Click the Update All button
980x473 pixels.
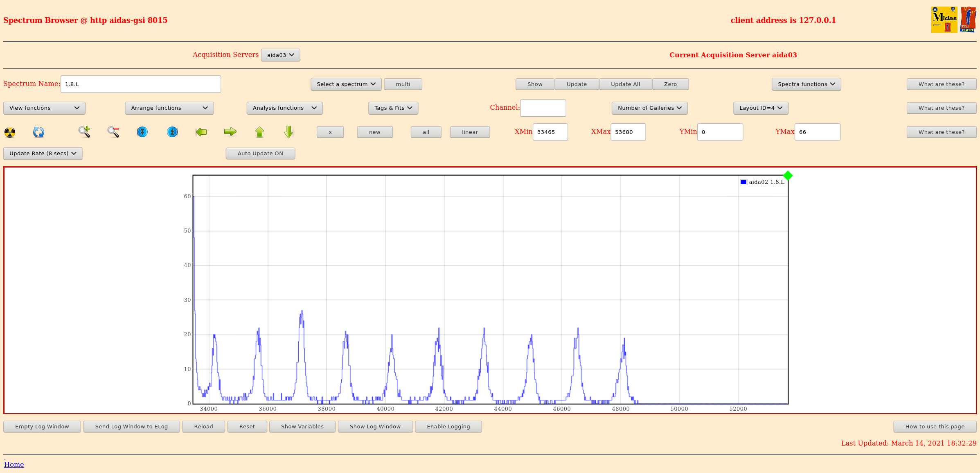pos(625,84)
